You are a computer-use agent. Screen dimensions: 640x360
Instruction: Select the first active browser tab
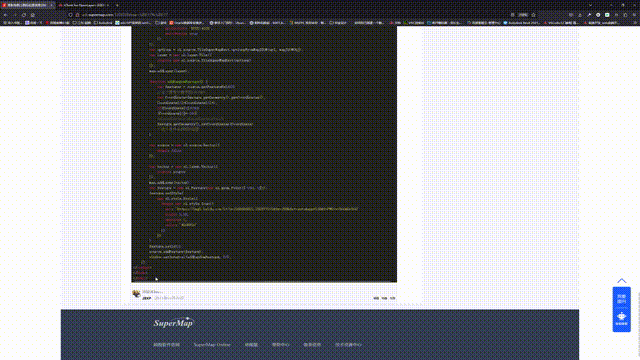pyautogui.click(x=28, y=5)
